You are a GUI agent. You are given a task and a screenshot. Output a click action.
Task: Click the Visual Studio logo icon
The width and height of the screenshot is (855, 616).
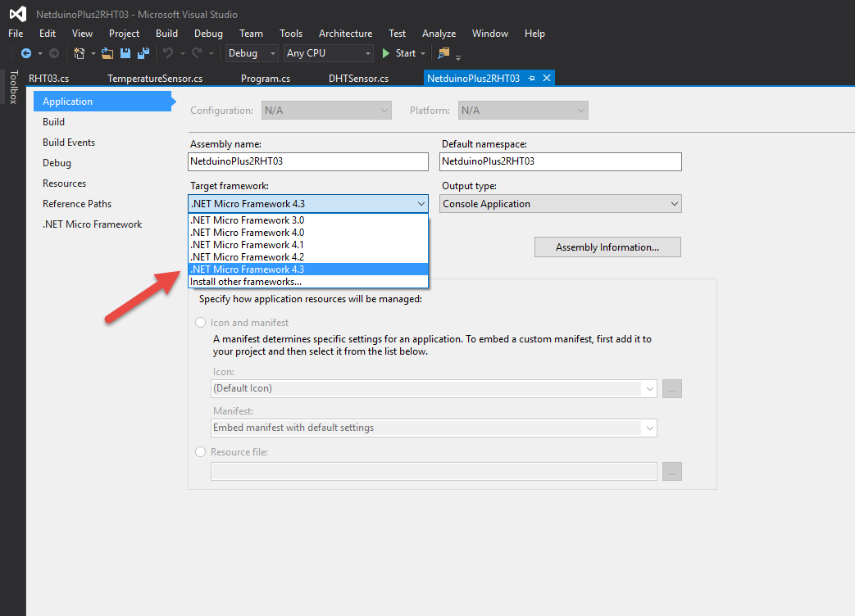click(x=18, y=14)
